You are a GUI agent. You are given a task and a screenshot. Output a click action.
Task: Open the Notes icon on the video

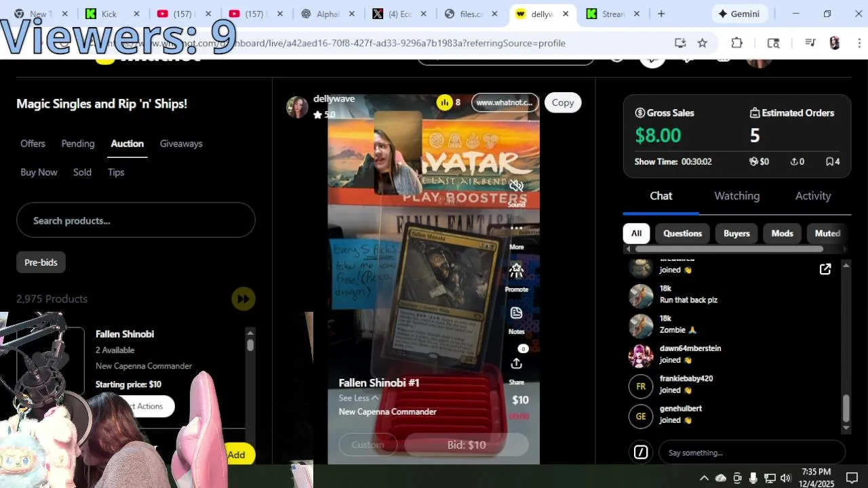516,313
